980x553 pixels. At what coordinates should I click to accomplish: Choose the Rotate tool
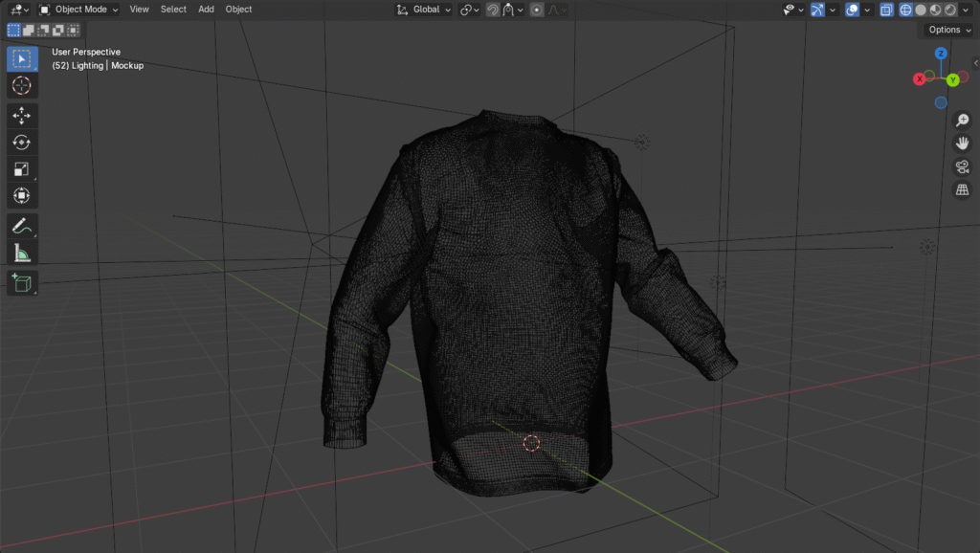[x=22, y=143]
